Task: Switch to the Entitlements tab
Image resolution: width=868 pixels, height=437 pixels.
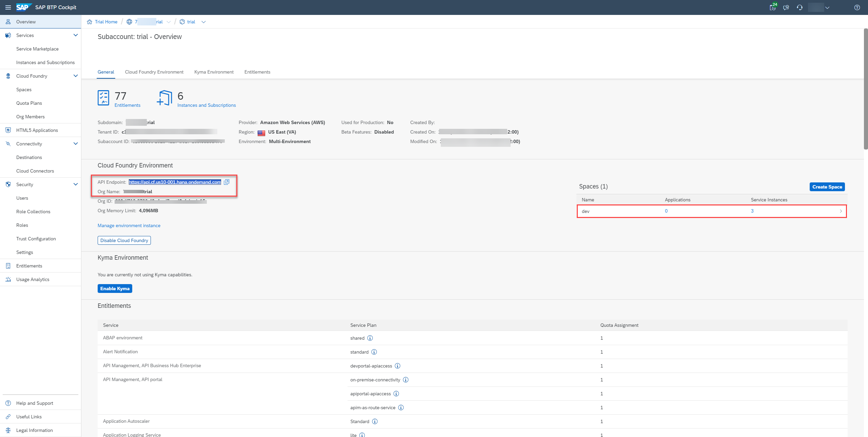Action: coord(257,72)
